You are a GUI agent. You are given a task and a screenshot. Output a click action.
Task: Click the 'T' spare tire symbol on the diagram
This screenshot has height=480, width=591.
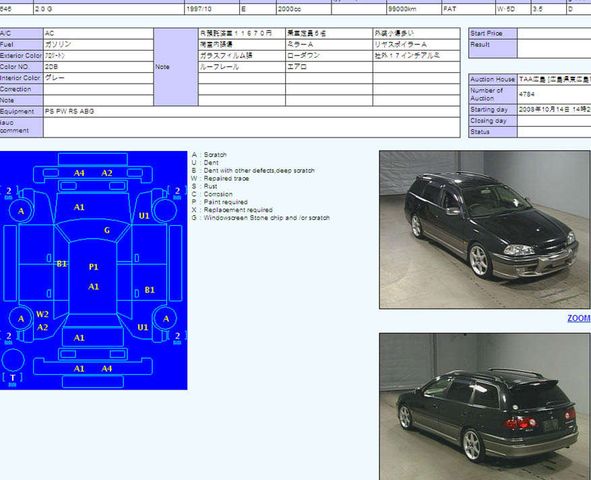(13, 377)
